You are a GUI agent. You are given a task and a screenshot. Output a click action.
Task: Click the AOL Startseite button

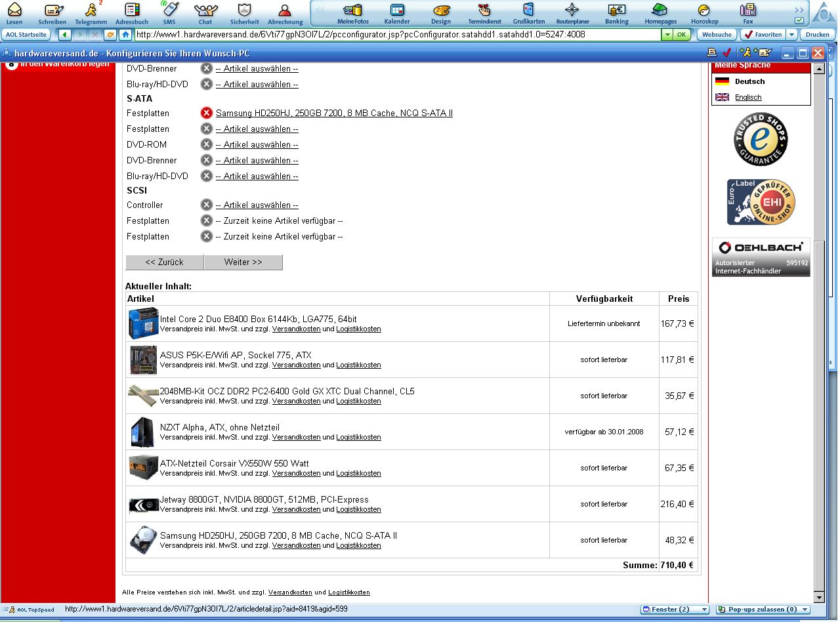point(26,35)
